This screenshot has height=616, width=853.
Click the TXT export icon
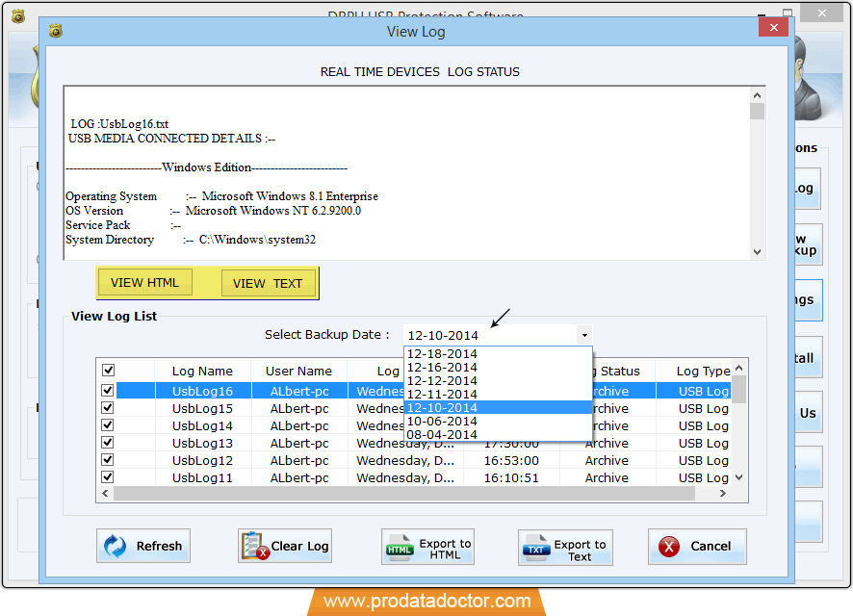(535, 549)
